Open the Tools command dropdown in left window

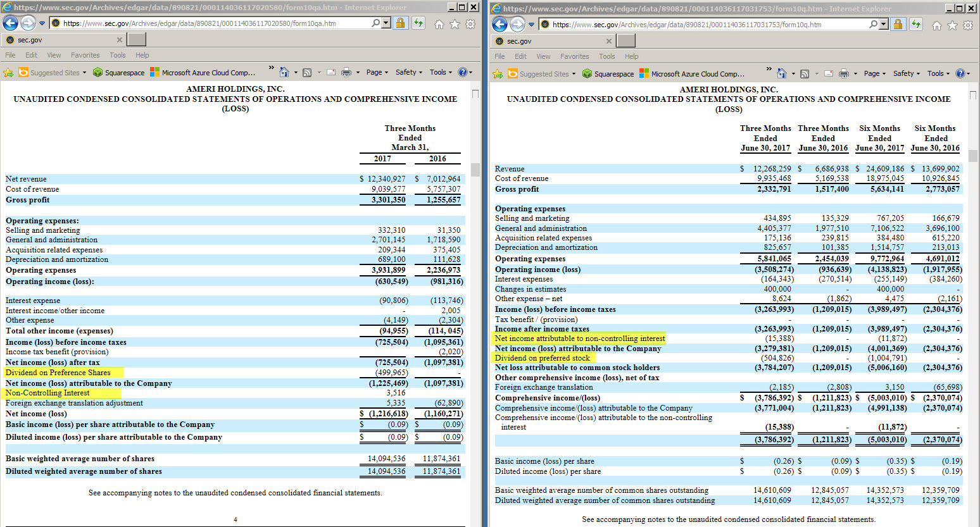point(441,72)
